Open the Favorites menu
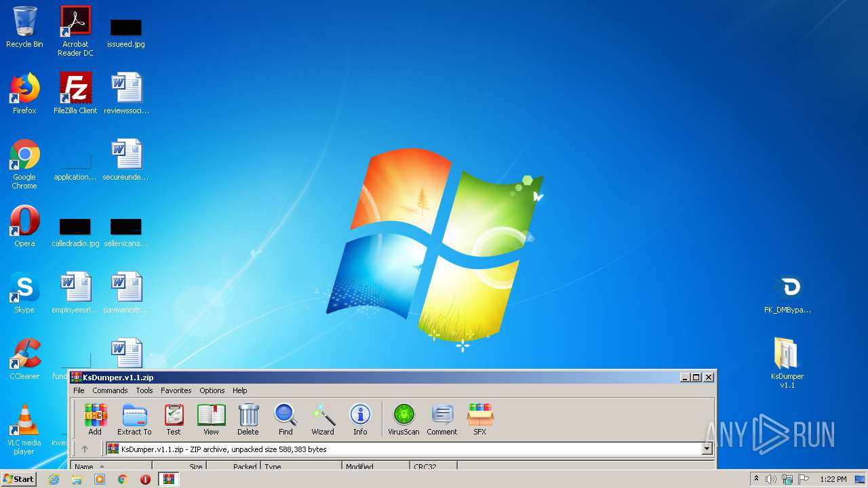Image resolution: width=868 pixels, height=488 pixels. point(176,390)
